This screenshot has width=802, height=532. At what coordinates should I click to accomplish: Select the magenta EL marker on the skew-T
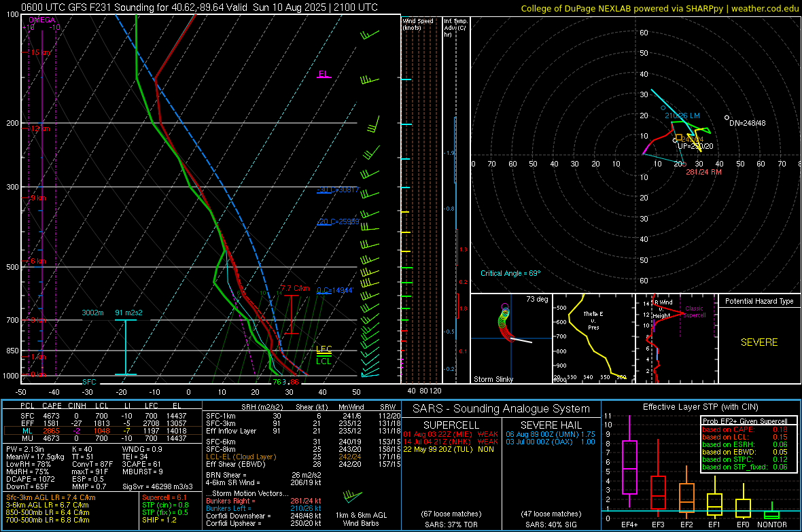click(x=324, y=74)
